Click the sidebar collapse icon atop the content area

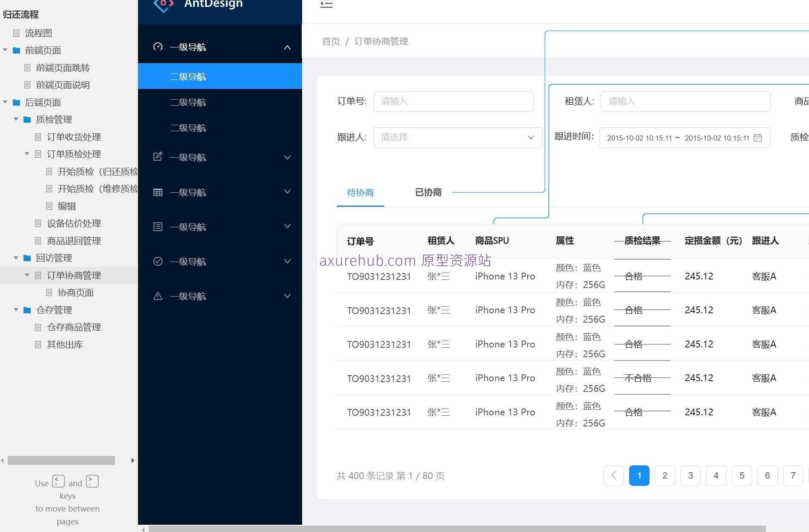point(326,4)
